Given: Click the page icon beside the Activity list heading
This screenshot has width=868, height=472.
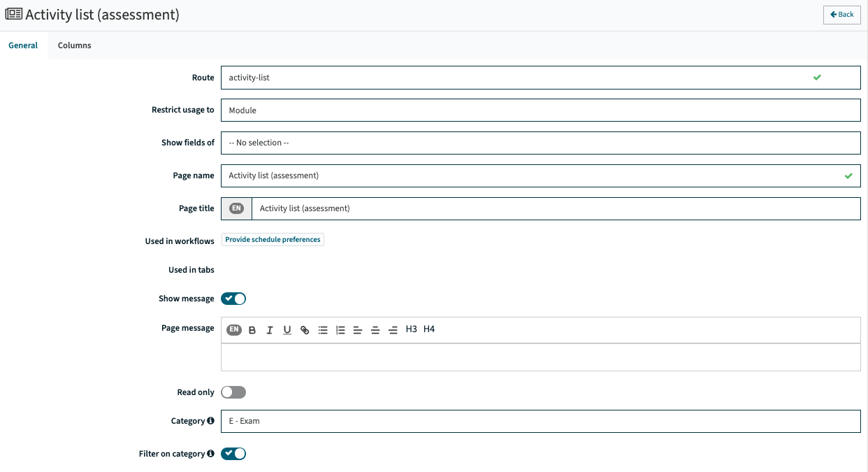Looking at the screenshot, I should point(13,14).
